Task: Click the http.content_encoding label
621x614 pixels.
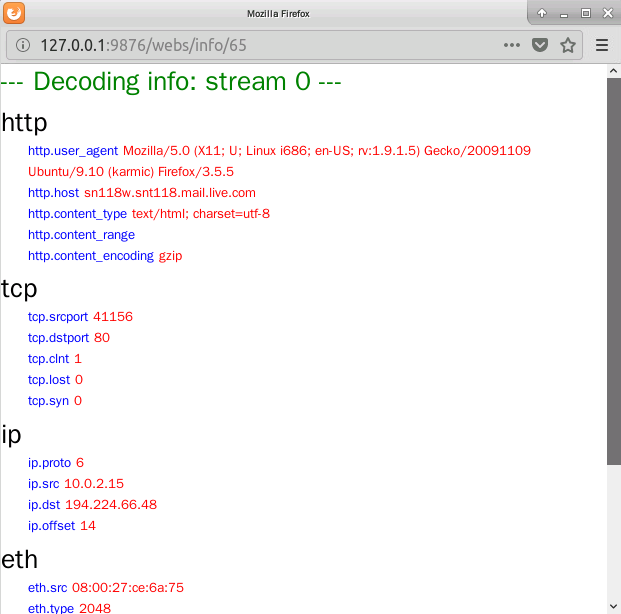Action: [91, 256]
